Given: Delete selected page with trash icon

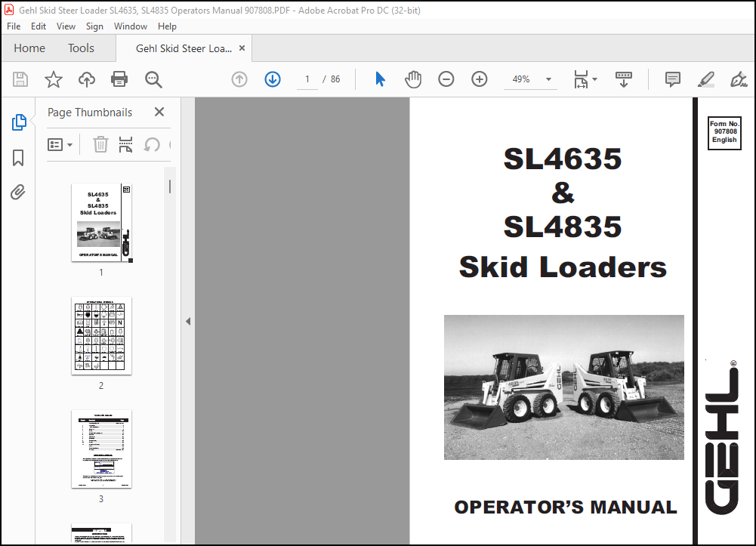Looking at the screenshot, I should pyautogui.click(x=100, y=144).
